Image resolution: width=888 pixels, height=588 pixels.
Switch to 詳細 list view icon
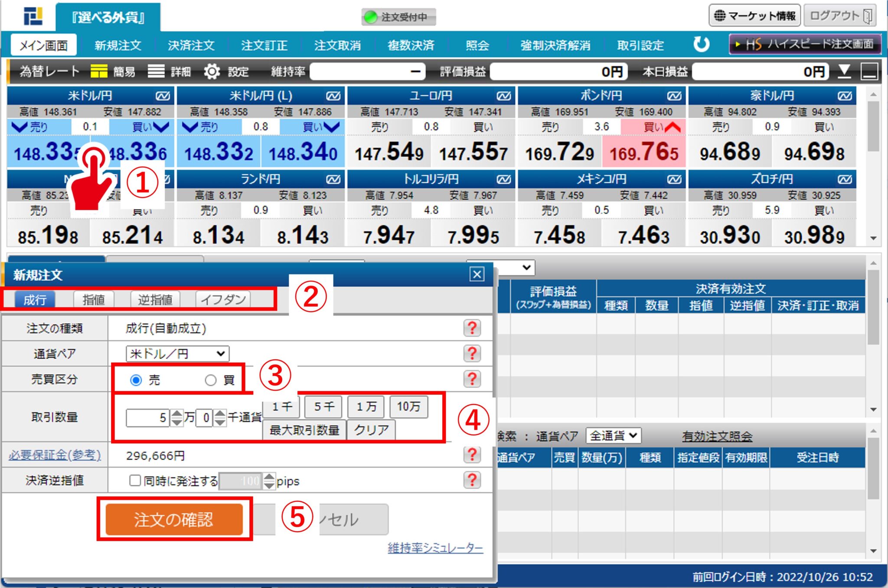pyautogui.click(x=156, y=71)
